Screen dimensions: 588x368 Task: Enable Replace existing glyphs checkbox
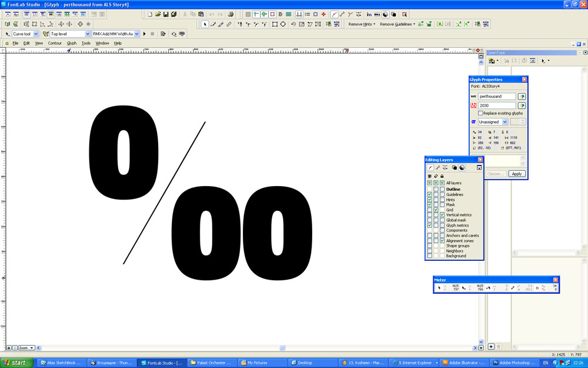click(x=480, y=113)
